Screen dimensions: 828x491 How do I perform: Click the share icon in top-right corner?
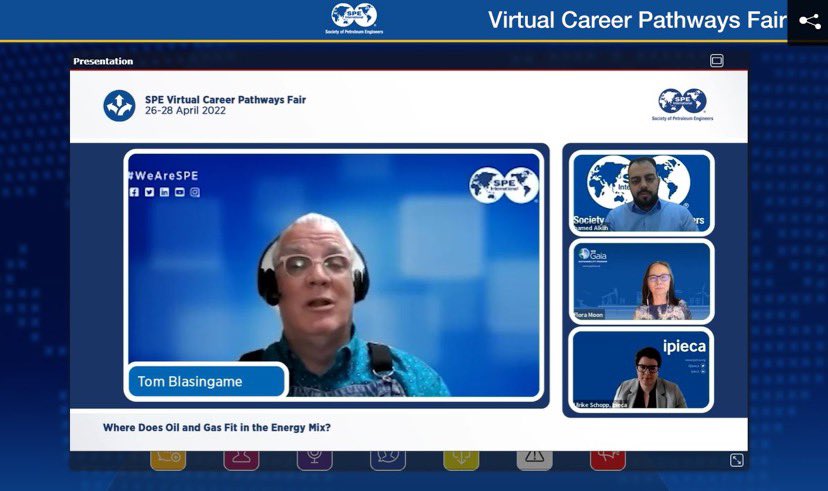pyautogui.click(x=810, y=22)
